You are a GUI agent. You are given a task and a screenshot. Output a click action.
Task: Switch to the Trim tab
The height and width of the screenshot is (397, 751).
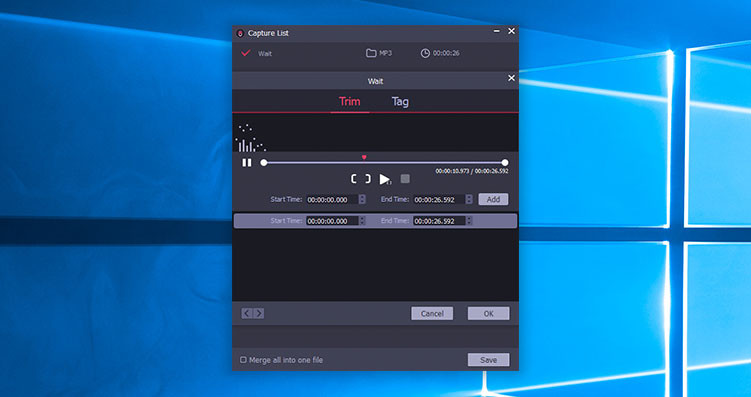(350, 102)
